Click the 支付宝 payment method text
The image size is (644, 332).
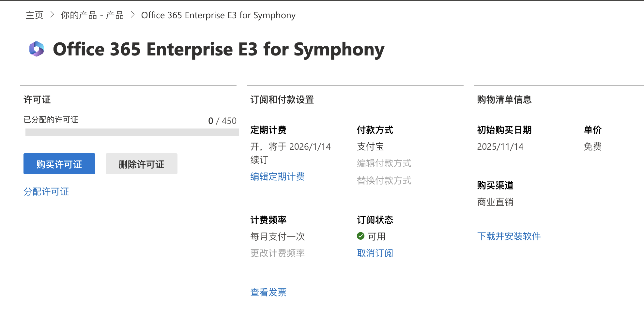370,146
